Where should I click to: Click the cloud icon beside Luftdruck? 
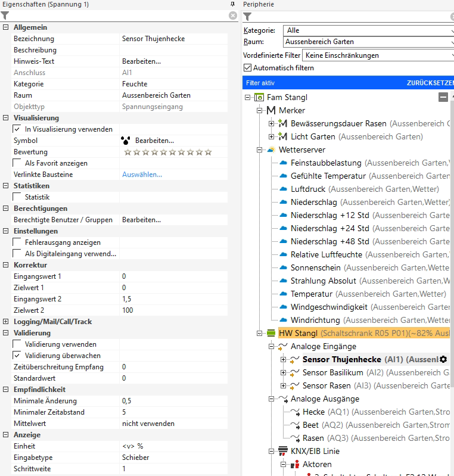pyautogui.click(x=283, y=189)
